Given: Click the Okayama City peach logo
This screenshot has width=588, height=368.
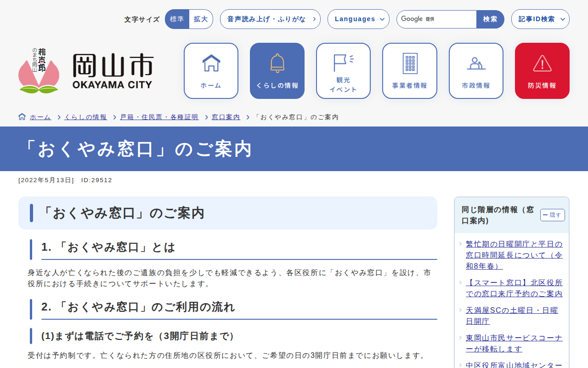Looking at the screenshot, I should pyautogui.click(x=39, y=71).
